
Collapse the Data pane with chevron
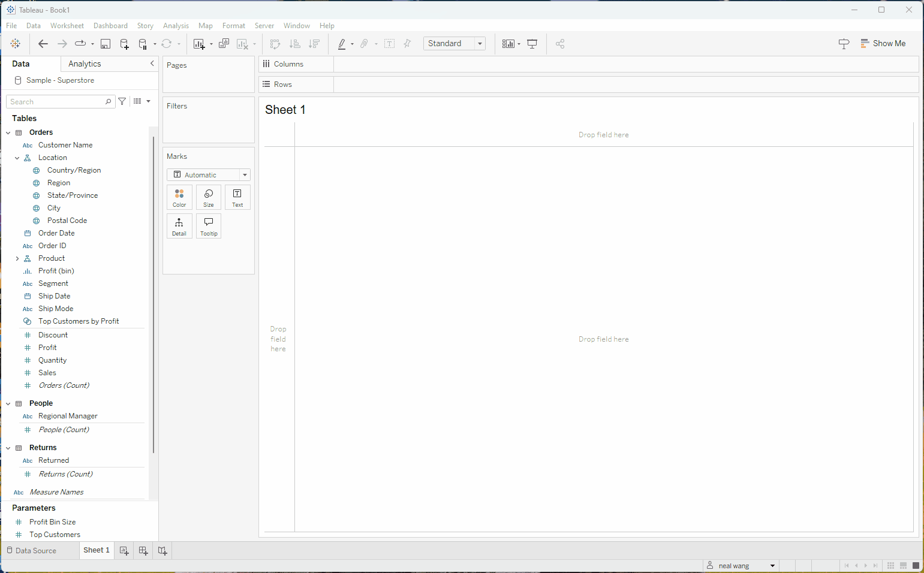(152, 64)
